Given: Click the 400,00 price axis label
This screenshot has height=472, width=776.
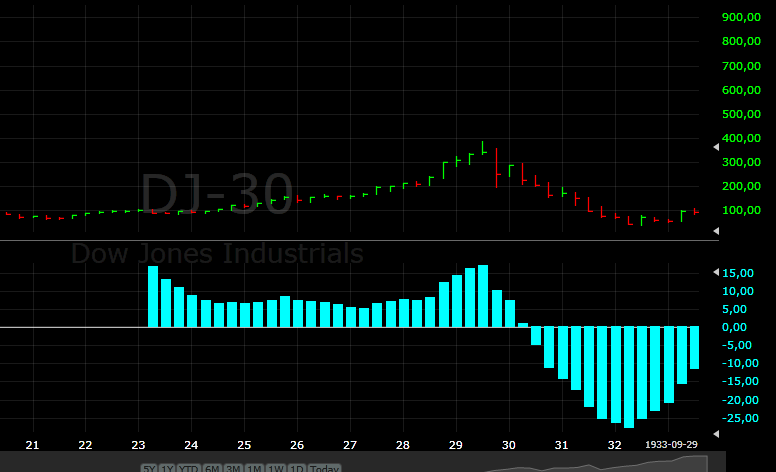Looking at the screenshot, I should 741,138.
